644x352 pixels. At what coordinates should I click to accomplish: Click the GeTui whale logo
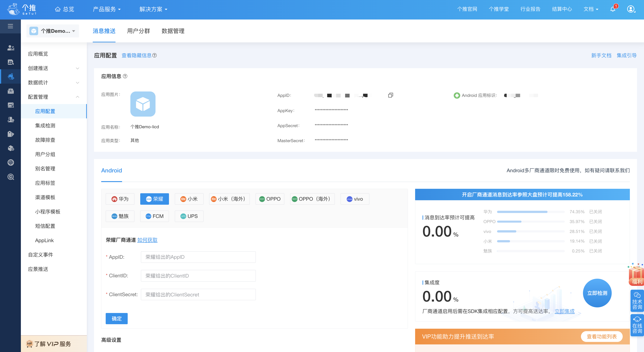pos(22,9)
